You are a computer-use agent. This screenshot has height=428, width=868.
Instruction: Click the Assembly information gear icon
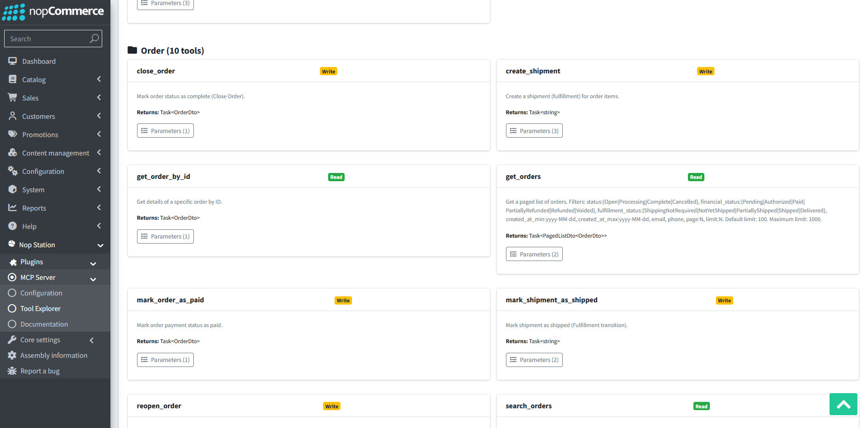pyautogui.click(x=12, y=356)
